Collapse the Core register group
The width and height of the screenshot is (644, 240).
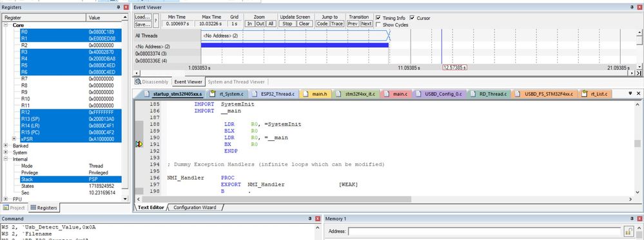6,25
